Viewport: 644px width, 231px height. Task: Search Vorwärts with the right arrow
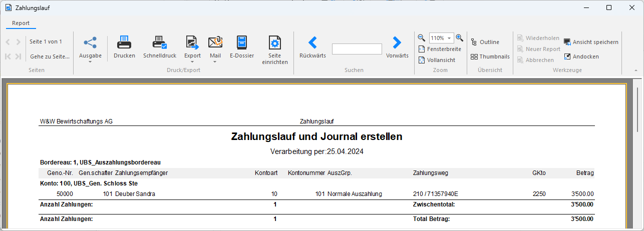[x=397, y=42]
